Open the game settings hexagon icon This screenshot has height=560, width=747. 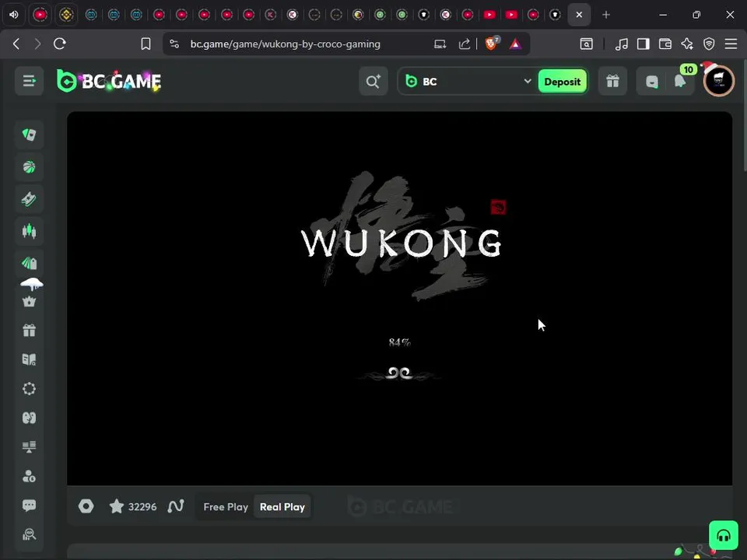tap(86, 506)
